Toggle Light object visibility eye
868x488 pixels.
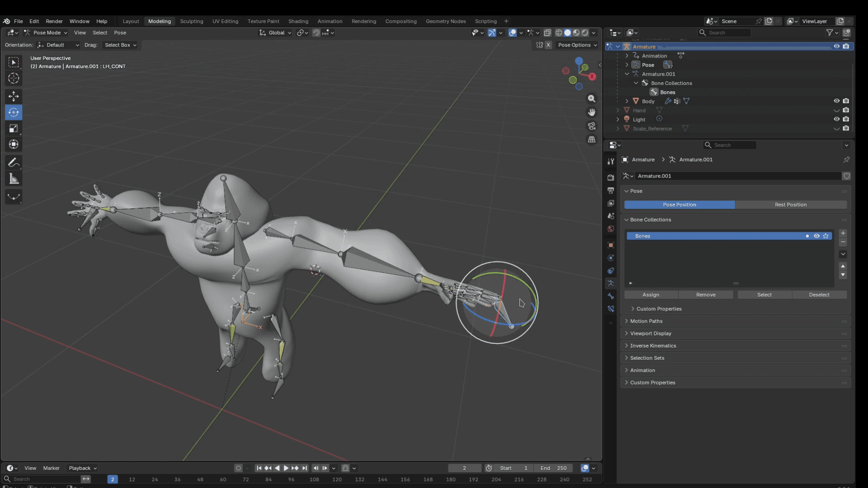tap(836, 119)
